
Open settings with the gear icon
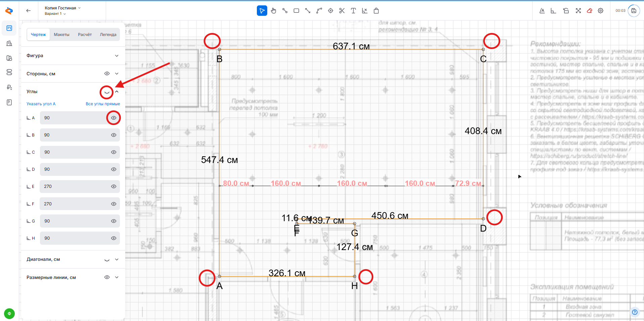[x=601, y=11]
